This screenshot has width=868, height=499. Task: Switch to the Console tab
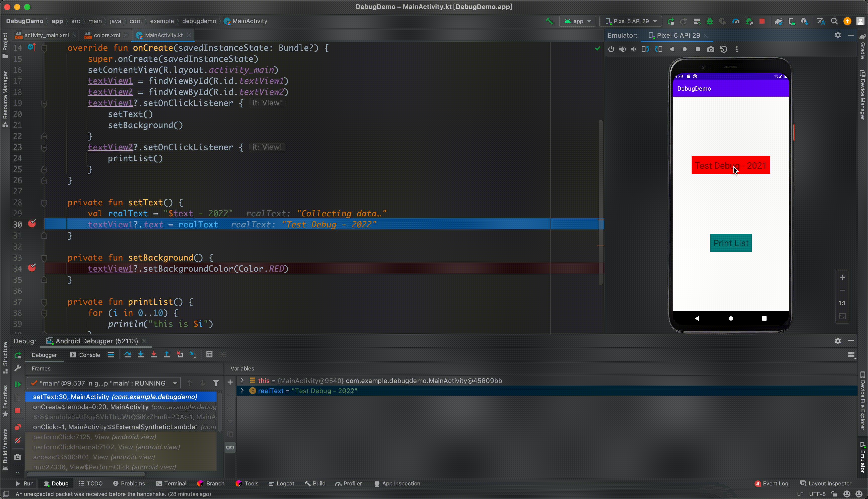pos(85,355)
